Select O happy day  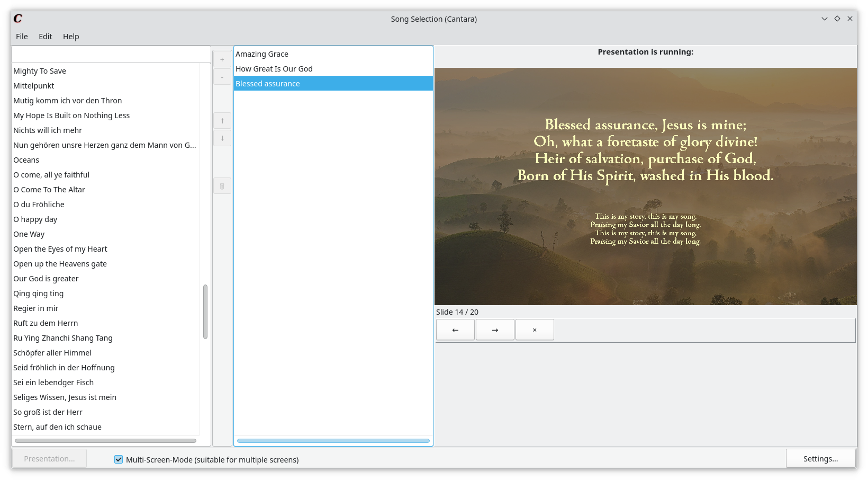point(105,219)
